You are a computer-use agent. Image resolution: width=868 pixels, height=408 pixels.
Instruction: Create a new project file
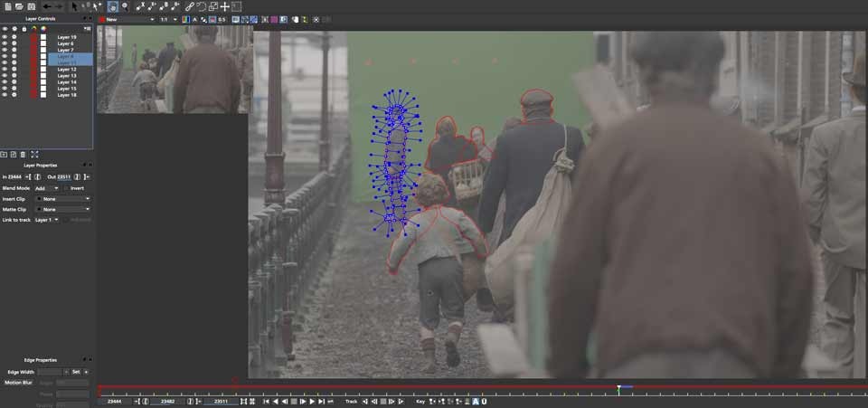(8, 6)
